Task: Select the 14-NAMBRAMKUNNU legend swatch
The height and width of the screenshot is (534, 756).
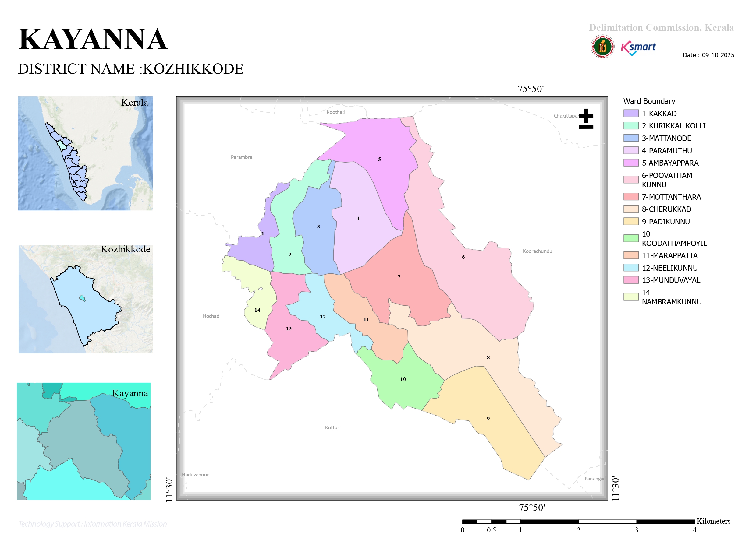Action: pyautogui.click(x=631, y=297)
